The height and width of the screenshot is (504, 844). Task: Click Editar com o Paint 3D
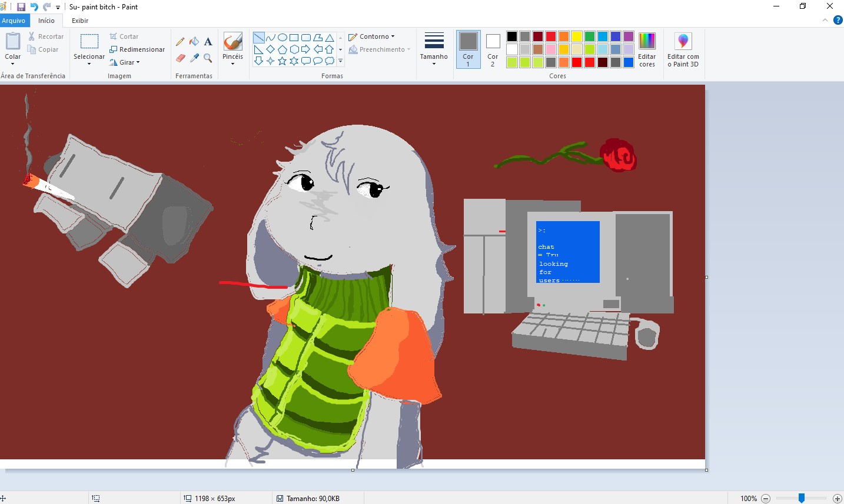[x=682, y=49]
